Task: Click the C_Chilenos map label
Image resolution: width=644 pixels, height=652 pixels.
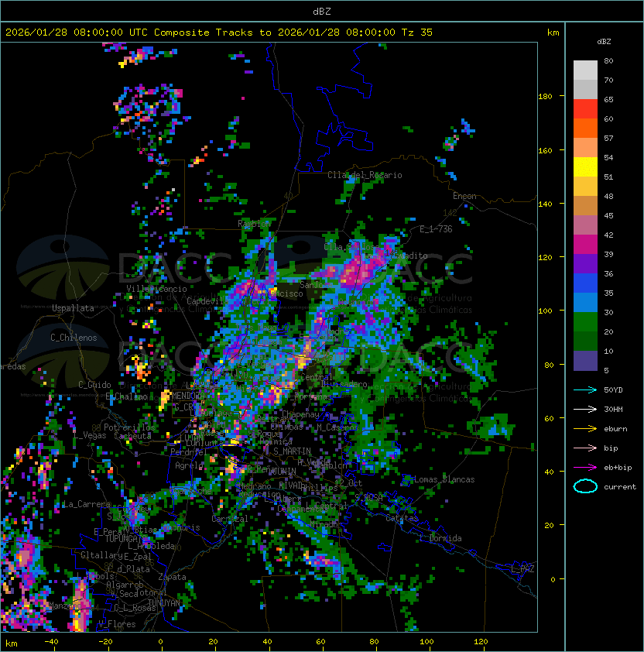Action: pos(74,338)
